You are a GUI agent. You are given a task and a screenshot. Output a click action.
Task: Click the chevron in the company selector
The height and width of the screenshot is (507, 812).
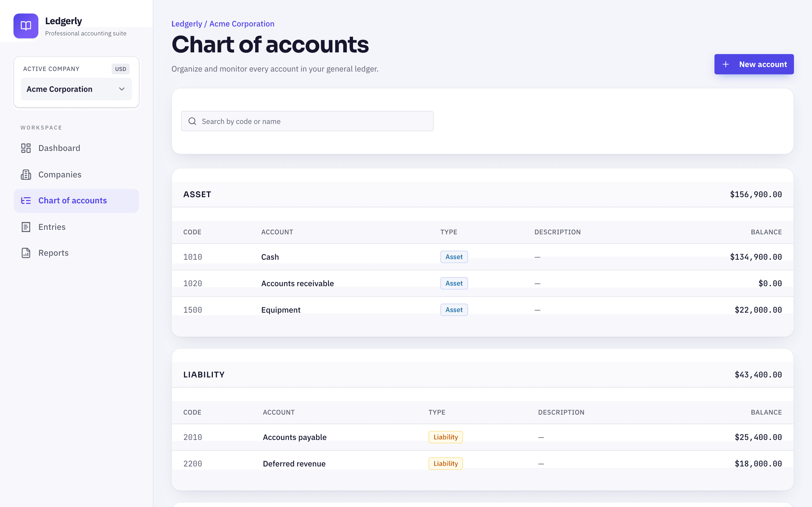[x=122, y=89]
